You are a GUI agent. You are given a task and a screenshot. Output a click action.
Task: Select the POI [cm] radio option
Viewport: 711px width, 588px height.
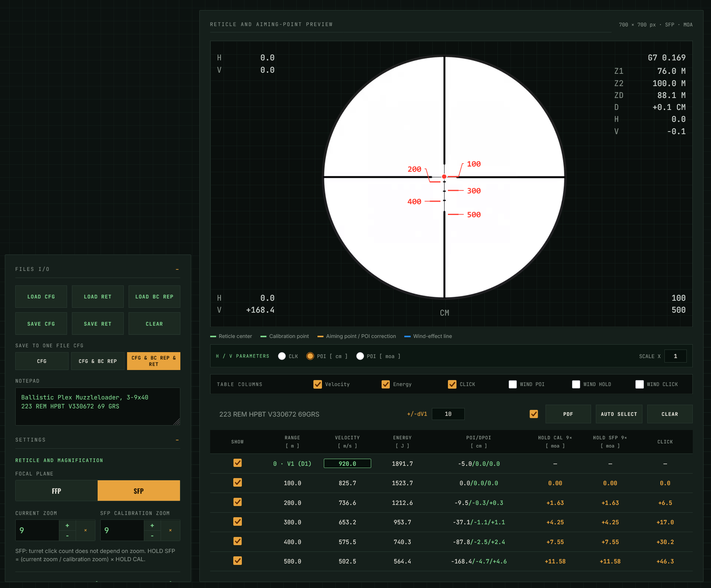(x=310, y=356)
